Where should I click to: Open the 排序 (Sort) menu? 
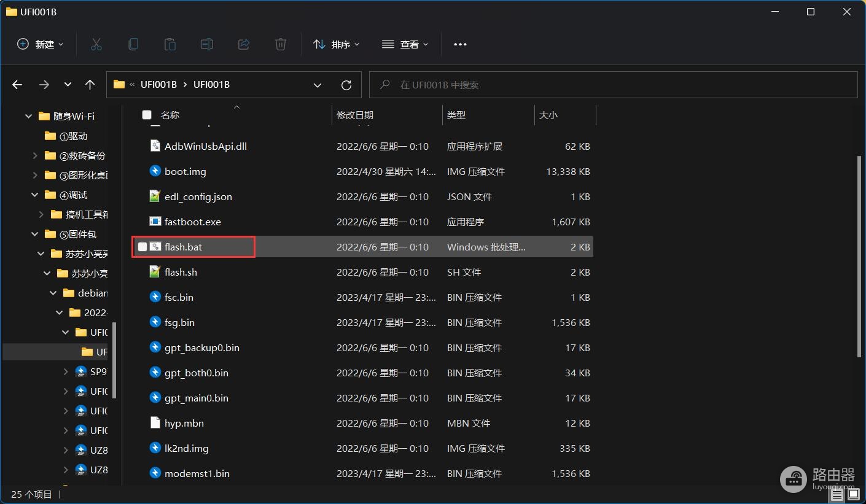[337, 44]
